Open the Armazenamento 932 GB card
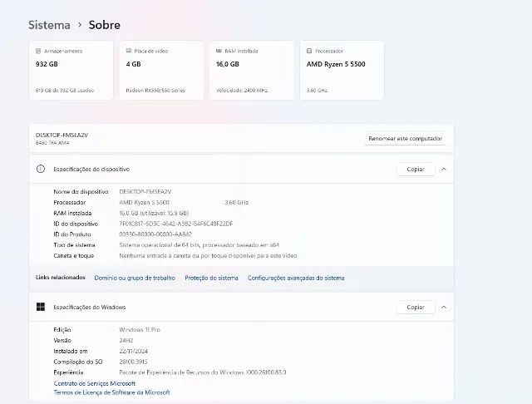This screenshot has width=532, height=404. pyautogui.click(x=71, y=70)
